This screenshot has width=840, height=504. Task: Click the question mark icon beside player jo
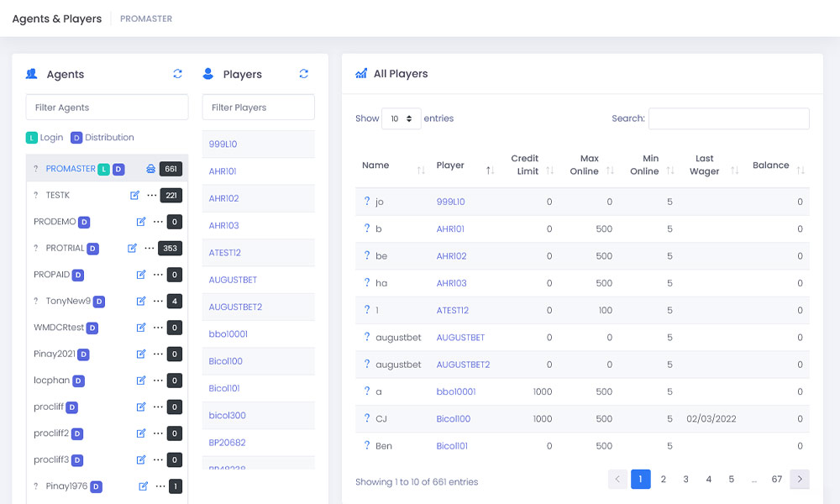tap(367, 202)
